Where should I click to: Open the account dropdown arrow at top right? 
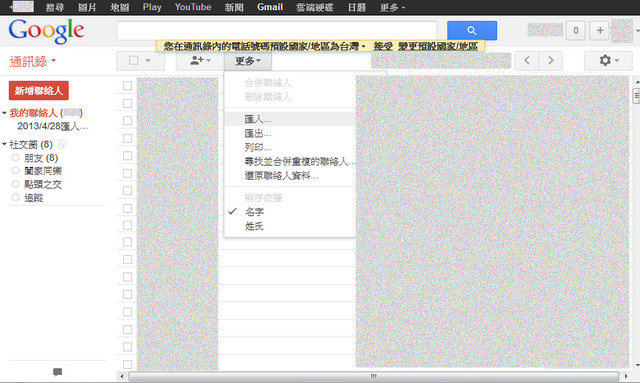637,31
